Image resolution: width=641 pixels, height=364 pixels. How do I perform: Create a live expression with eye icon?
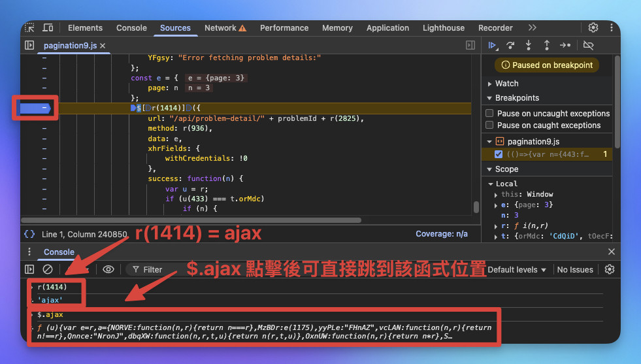coord(108,269)
